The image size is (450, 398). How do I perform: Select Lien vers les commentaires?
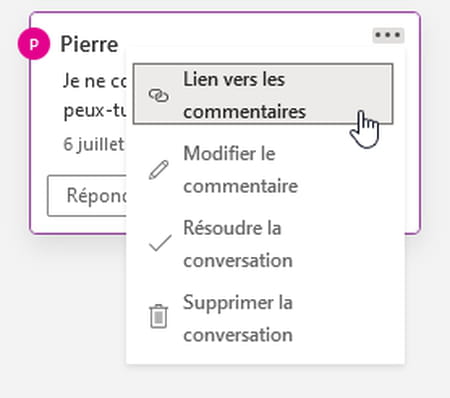pos(263,94)
